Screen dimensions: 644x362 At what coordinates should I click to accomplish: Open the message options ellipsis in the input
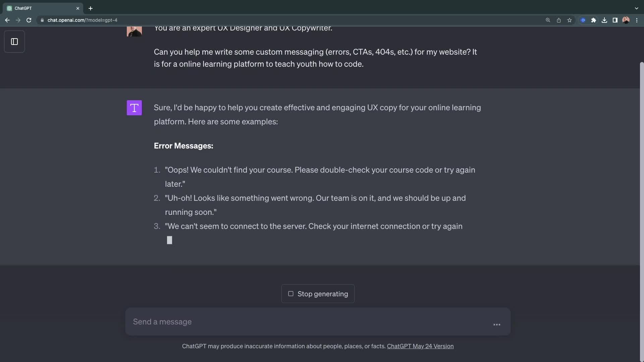(497, 324)
